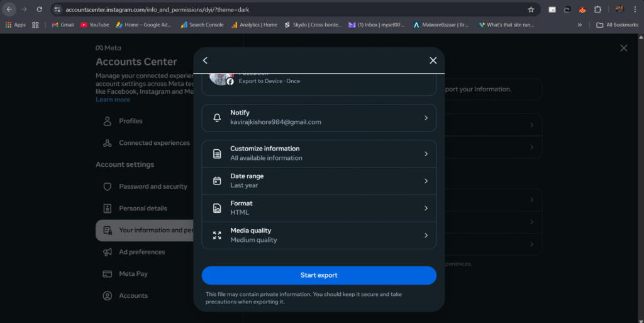Viewport: 644px width, 323px height.
Task: Close the export dialog with X
Action: pos(433,60)
